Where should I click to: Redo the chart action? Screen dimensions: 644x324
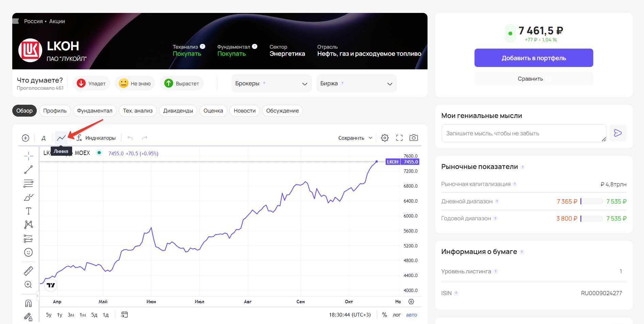coord(145,138)
